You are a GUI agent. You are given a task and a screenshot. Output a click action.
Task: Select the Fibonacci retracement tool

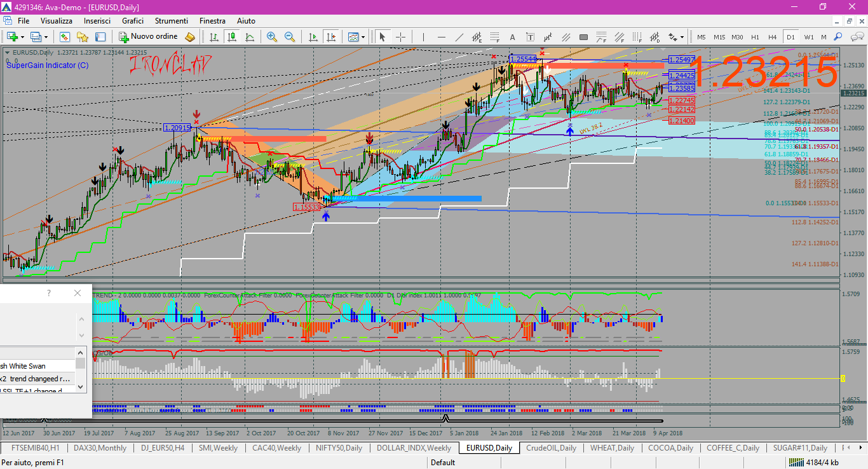[494, 37]
